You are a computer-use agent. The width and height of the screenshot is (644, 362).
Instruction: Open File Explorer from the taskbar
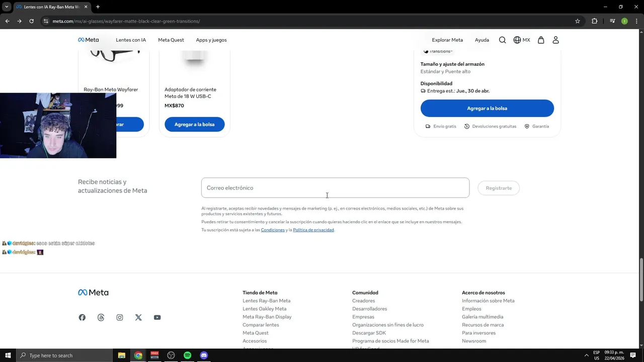121,355
